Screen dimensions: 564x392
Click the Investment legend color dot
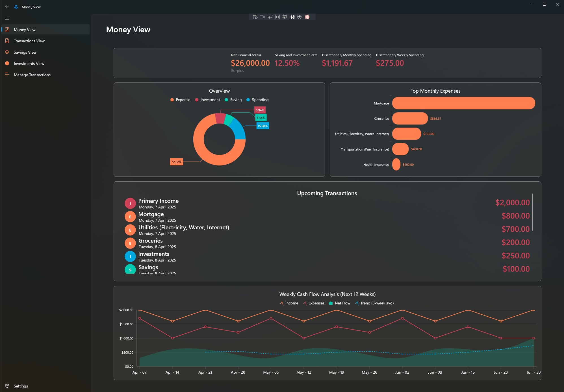[x=197, y=100]
